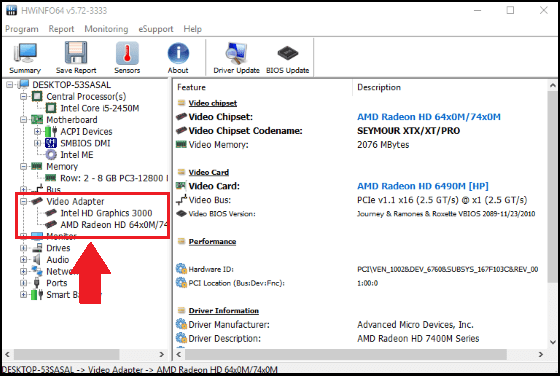Click the SMBIOS DMI icon
This screenshot has width=560, height=376.
tap(51, 143)
